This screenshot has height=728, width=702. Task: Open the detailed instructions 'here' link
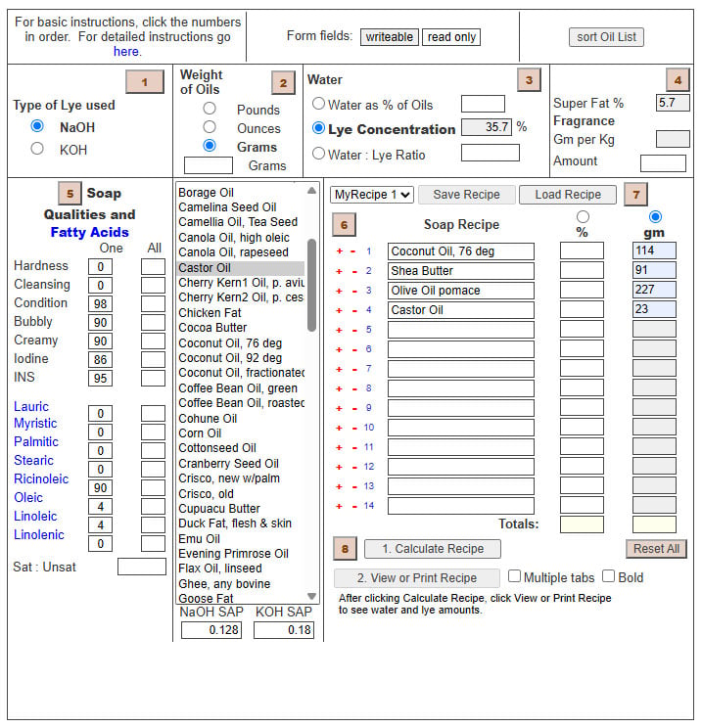[126, 52]
